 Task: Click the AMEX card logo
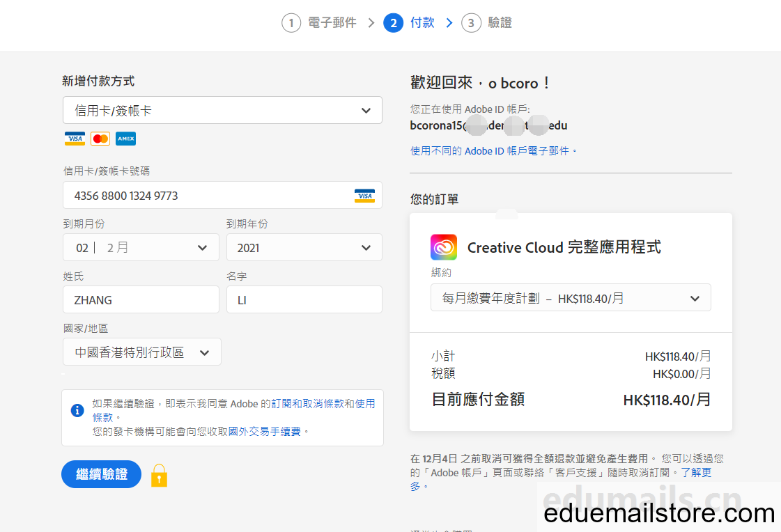[x=125, y=139]
